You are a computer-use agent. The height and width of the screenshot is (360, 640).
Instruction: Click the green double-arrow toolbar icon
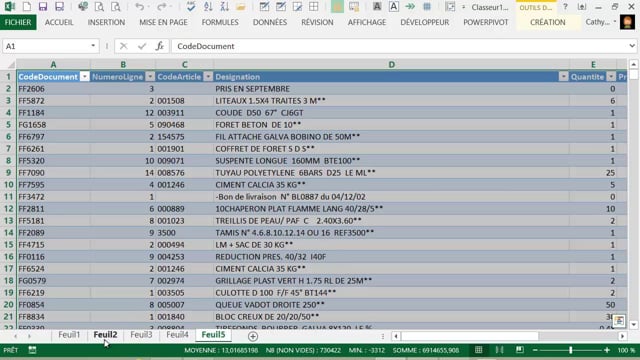pyautogui.click(x=410, y=7)
